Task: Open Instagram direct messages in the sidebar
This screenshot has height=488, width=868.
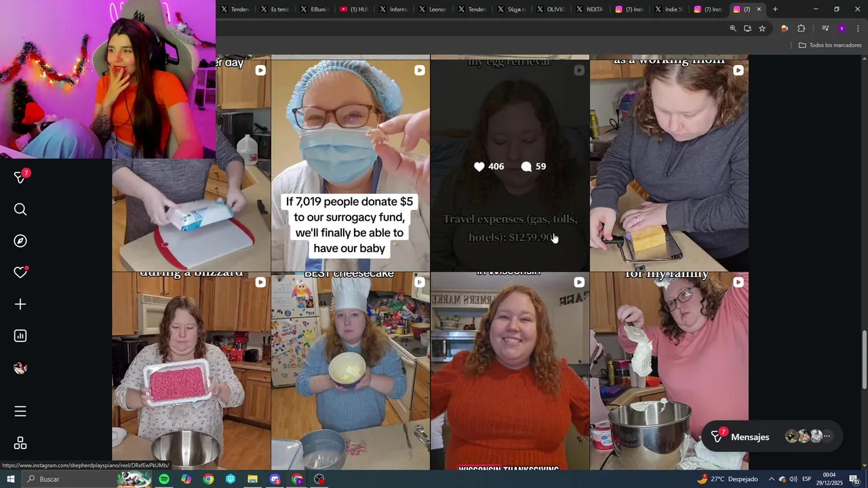Action: pos(20,178)
